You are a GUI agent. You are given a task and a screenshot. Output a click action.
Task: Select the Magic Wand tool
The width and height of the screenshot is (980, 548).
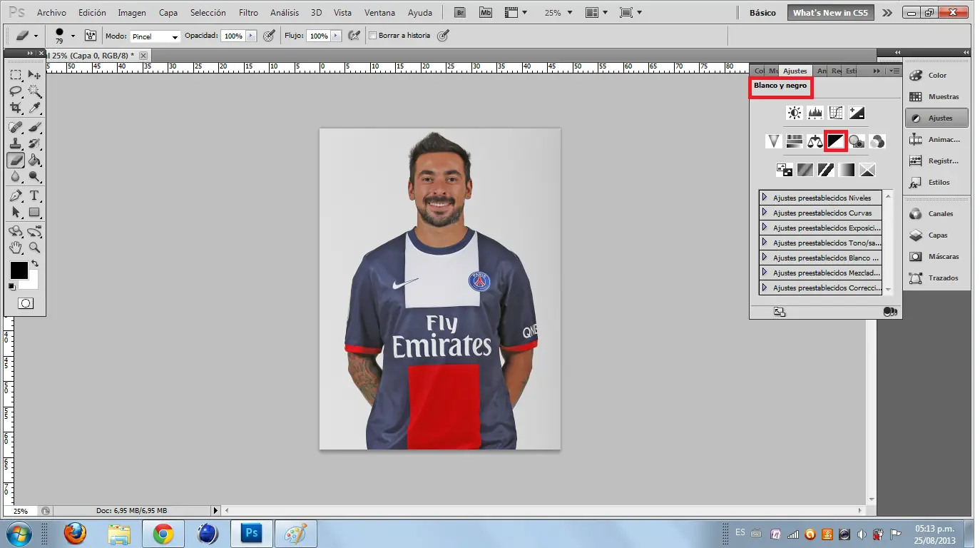34,91
